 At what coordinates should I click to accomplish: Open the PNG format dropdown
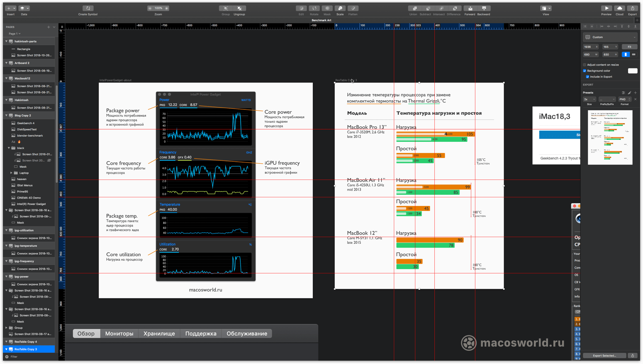click(625, 99)
